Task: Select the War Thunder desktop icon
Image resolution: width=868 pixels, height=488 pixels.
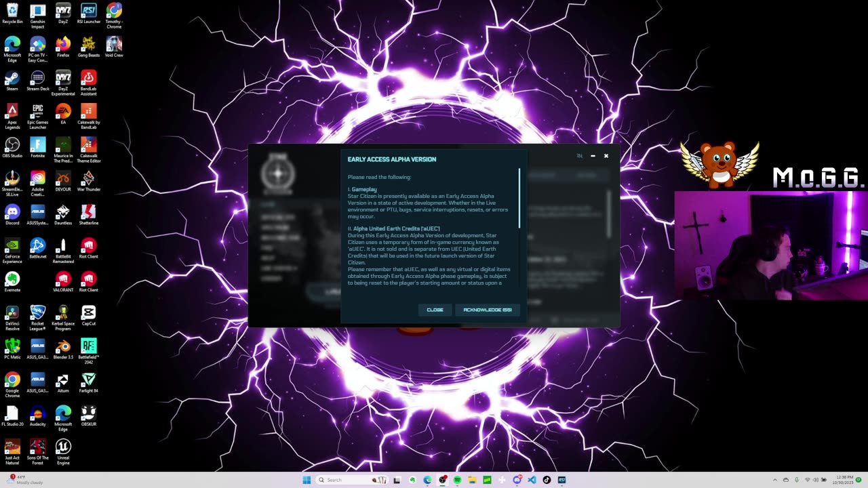Action: pyautogui.click(x=88, y=181)
